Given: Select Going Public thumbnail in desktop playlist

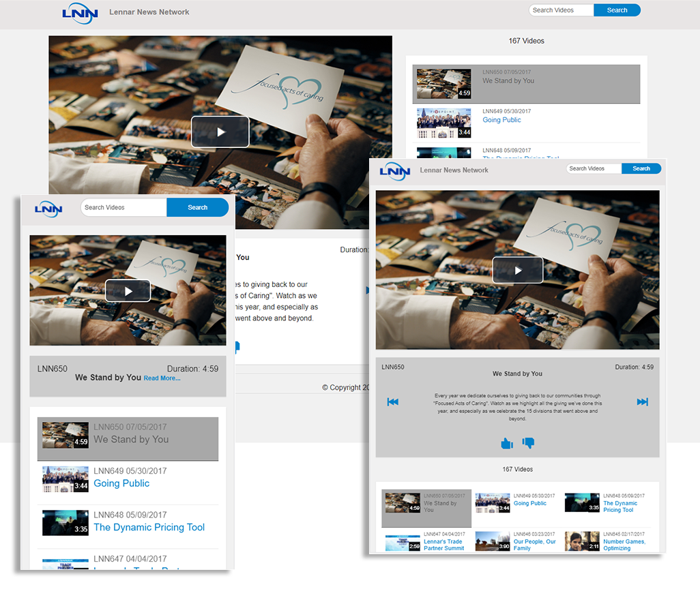Looking at the screenshot, I should (443, 123).
